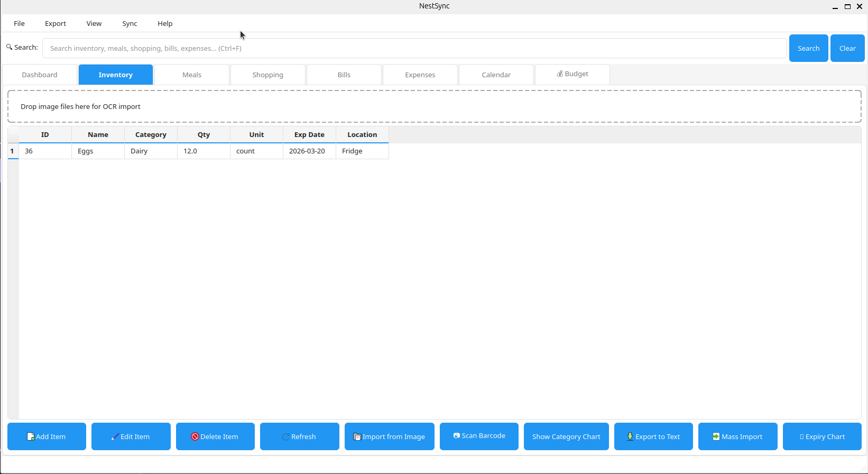Viewport: 868px width, 474px height.
Task: Click the Export to Text arrow icon
Action: click(x=630, y=437)
